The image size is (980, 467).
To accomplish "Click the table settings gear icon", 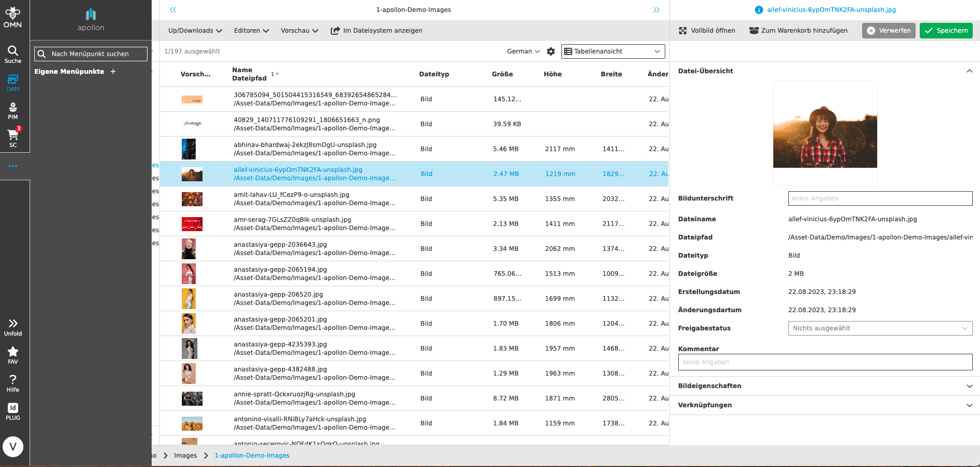I will [x=551, y=51].
